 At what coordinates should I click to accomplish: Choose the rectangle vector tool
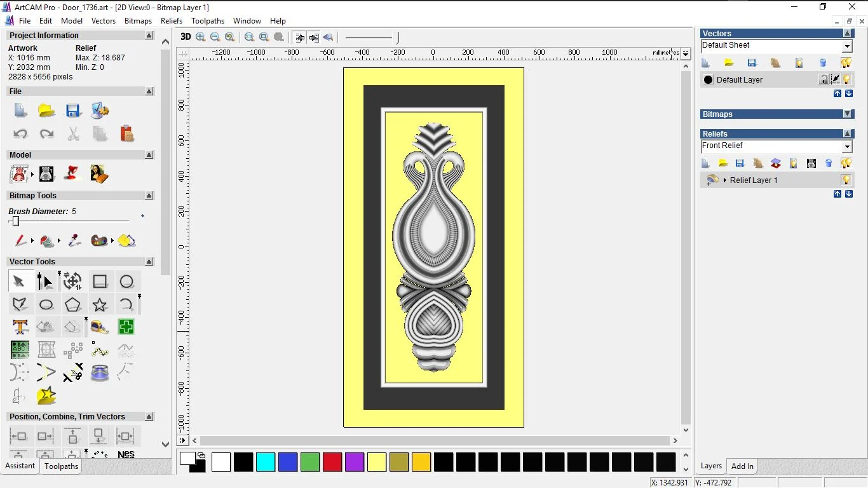(x=100, y=281)
